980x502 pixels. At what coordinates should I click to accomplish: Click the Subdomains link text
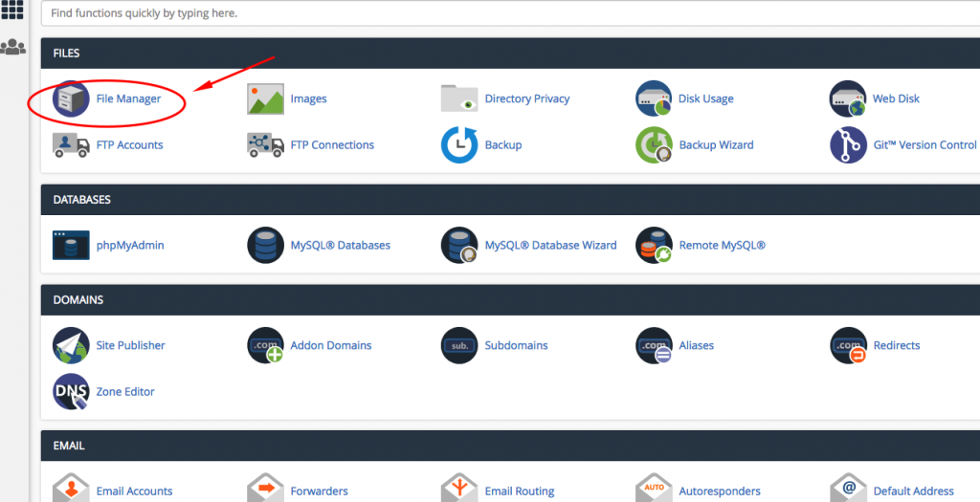click(x=516, y=345)
